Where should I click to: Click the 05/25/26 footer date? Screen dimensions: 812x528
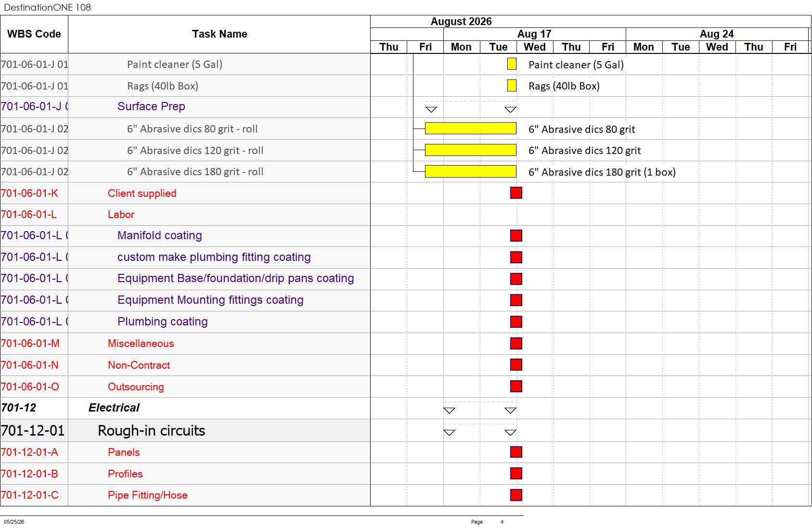pyautogui.click(x=14, y=522)
